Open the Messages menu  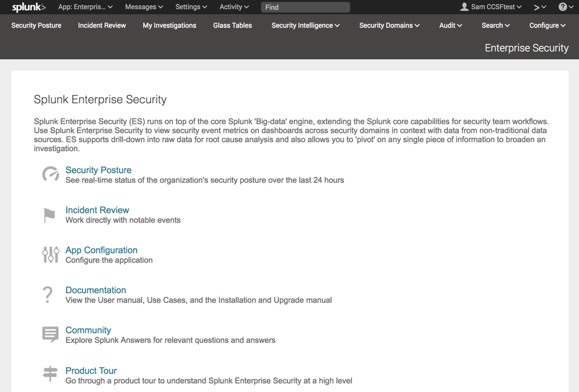coord(144,7)
